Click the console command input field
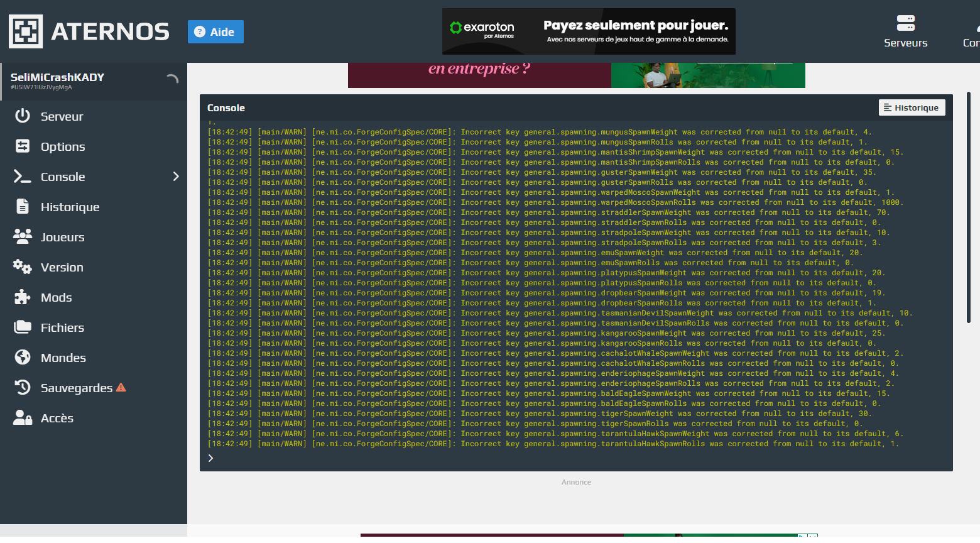Viewport: 980px width, 543px height. pyautogui.click(x=581, y=458)
